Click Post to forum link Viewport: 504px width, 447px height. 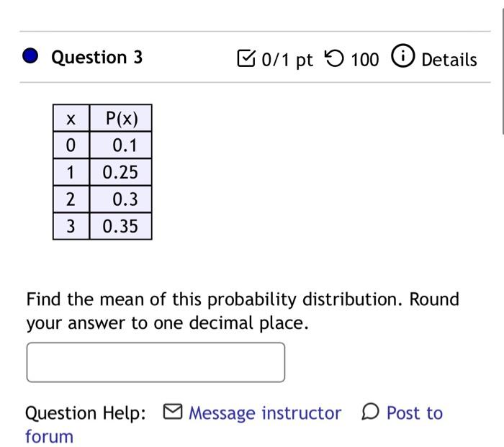(x=415, y=413)
